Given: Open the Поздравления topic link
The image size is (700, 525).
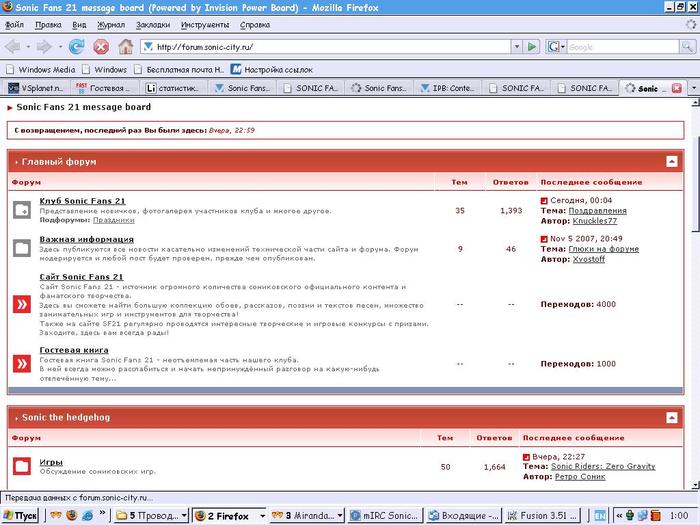Looking at the screenshot, I should (597, 211).
